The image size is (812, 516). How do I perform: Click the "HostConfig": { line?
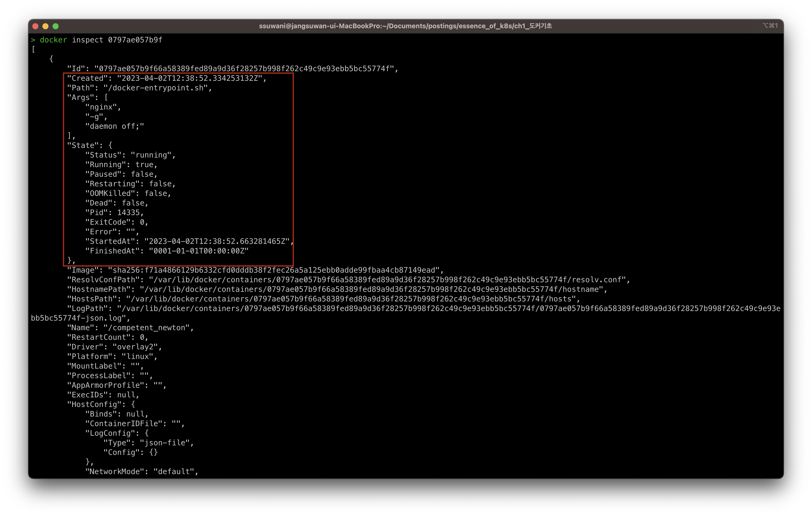pyautogui.click(x=101, y=404)
